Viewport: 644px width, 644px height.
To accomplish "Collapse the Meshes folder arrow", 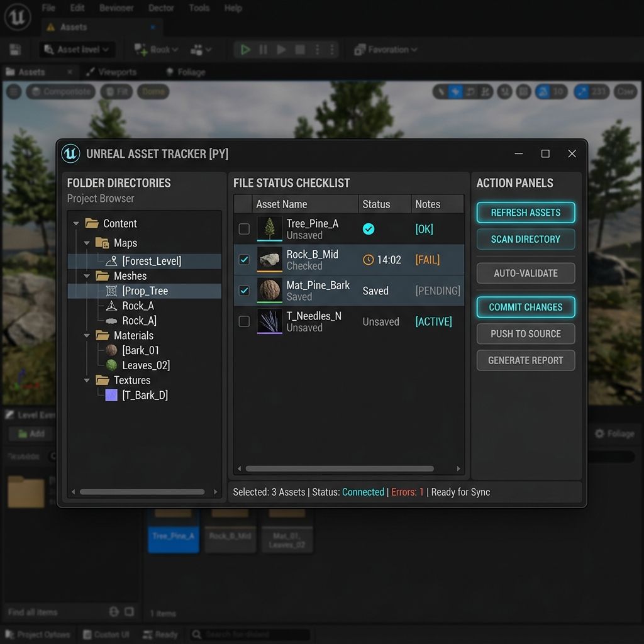I will pos(87,276).
